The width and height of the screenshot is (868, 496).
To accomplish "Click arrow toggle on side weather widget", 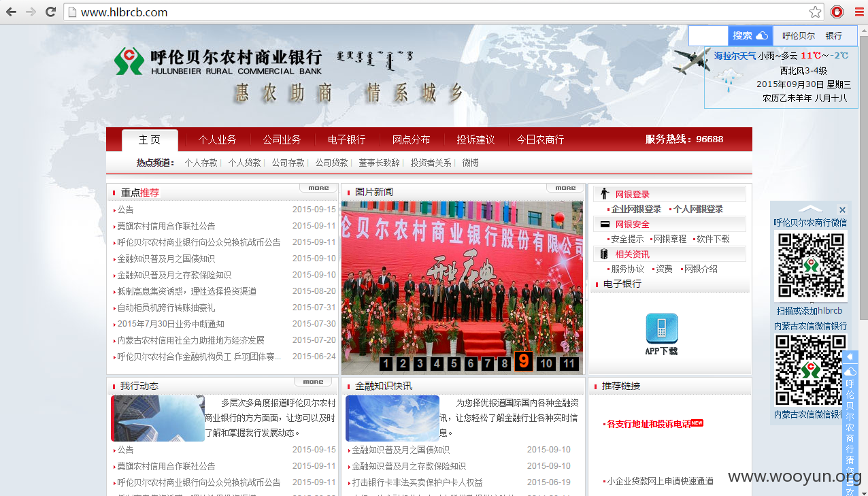I will [849, 357].
